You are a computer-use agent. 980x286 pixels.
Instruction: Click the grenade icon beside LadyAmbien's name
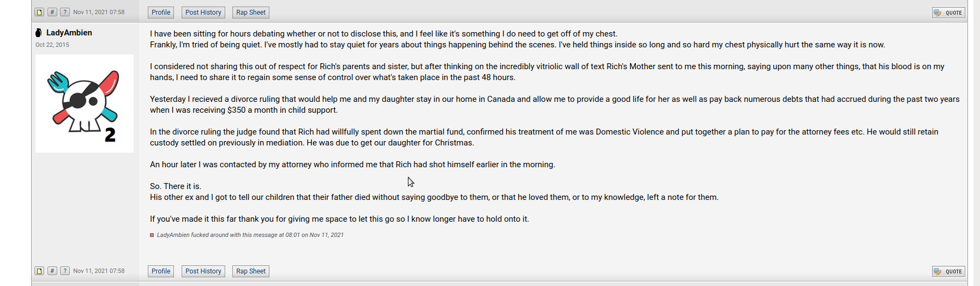[39, 33]
